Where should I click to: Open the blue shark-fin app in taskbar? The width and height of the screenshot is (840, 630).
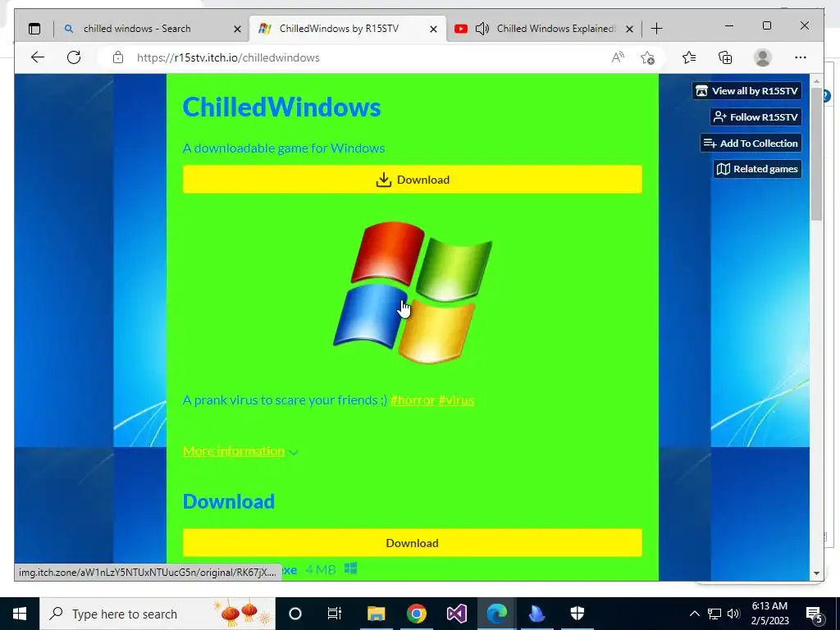pos(536,614)
